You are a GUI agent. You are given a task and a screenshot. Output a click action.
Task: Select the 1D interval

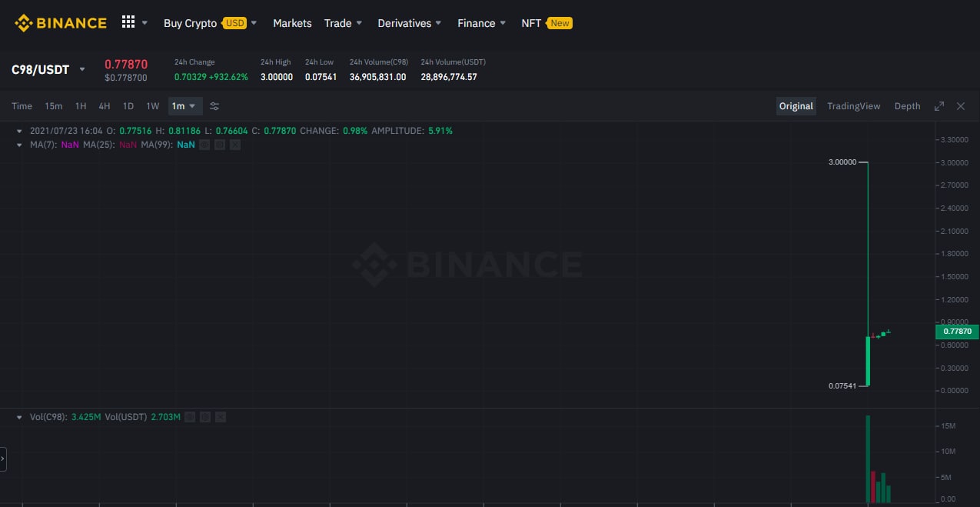pyautogui.click(x=128, y=106)
